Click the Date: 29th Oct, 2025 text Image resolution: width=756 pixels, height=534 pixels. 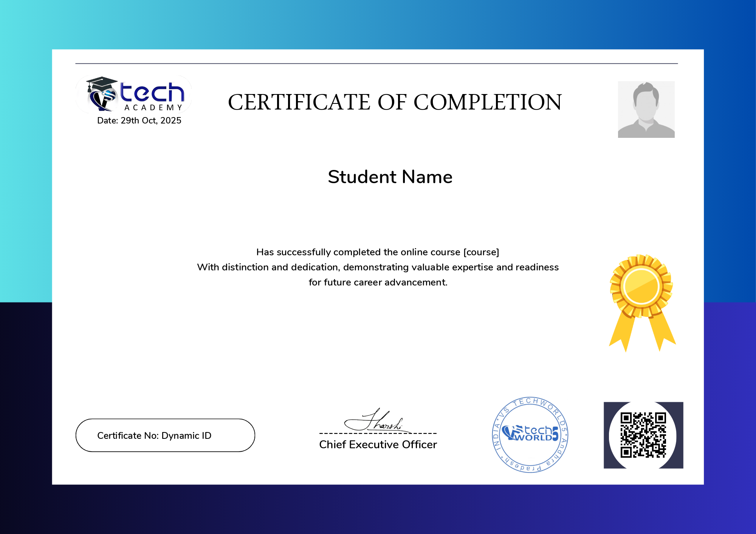[139, 120]
